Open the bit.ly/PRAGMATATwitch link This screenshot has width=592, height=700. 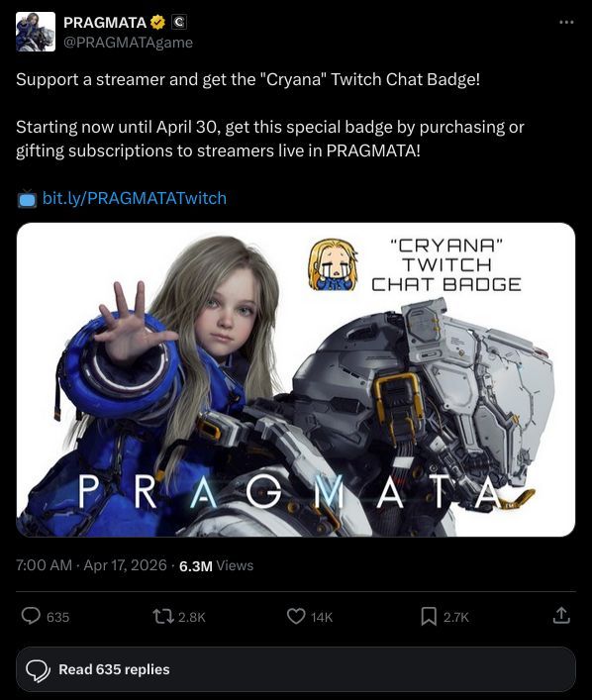(135, 198)
